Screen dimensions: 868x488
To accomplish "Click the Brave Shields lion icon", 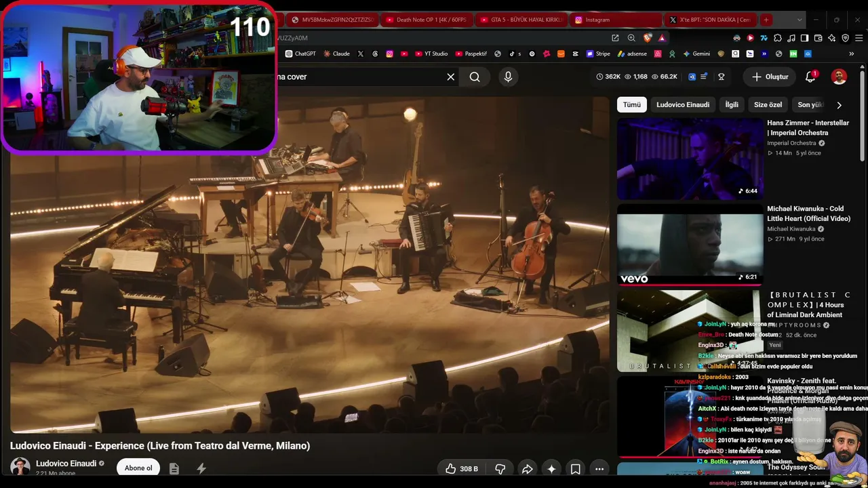I will (648, 38).
